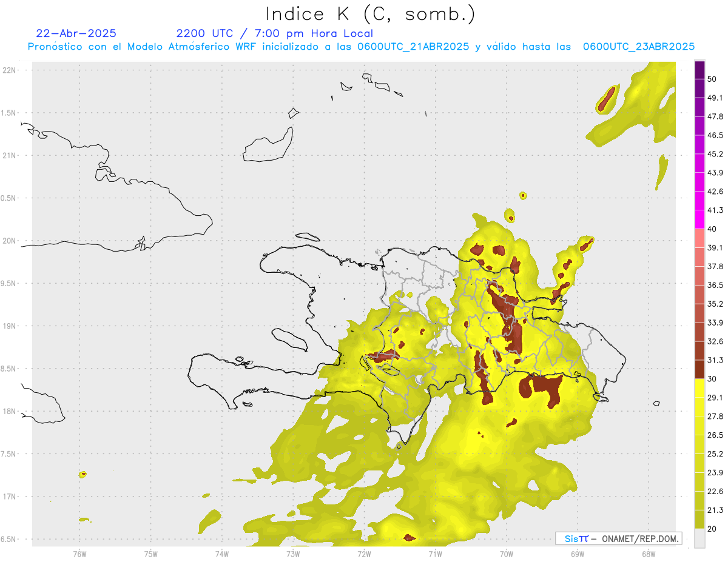Click the colorbar value '32.6'
This screenshot has height=562, width=728.
click(x=715, y=341)
